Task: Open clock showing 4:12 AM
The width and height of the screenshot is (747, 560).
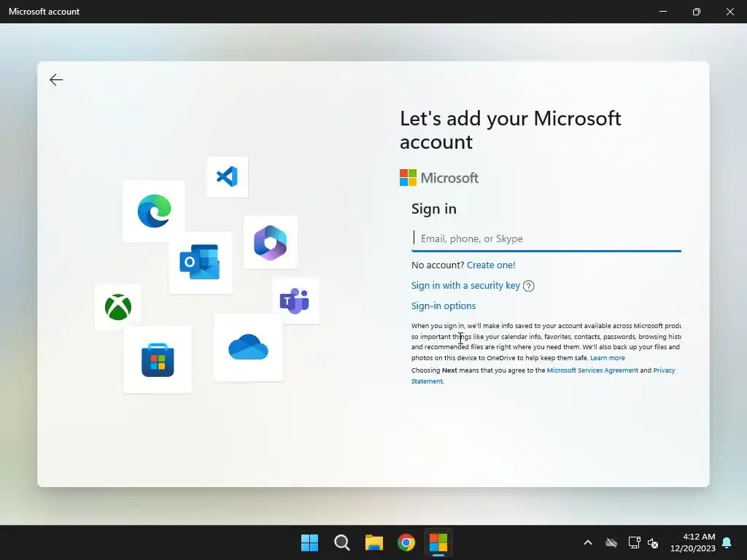Action: click(x=693, y=542)
